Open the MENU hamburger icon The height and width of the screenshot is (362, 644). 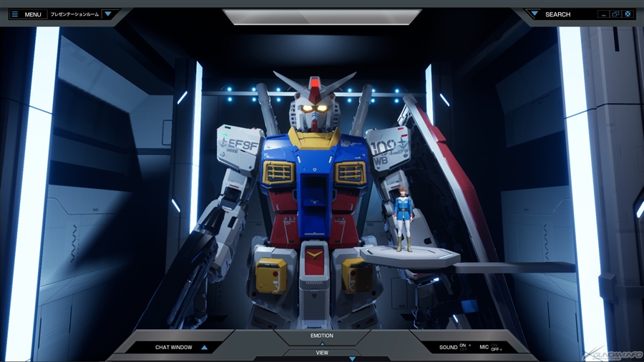(x=15, y=14)
